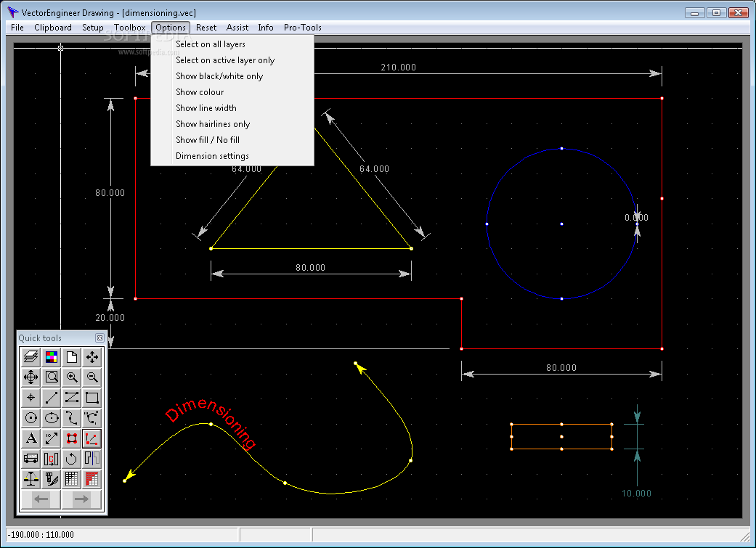Toggle 'Show fill / No fill'
This screenshot has width=756, height=548.
[232, 140]
